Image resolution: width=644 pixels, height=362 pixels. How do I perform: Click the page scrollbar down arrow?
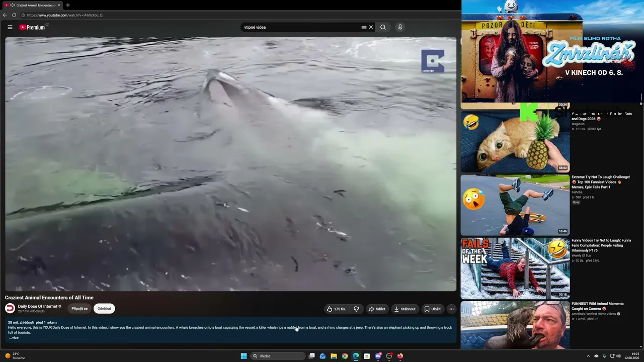click(x=641, y=346)
